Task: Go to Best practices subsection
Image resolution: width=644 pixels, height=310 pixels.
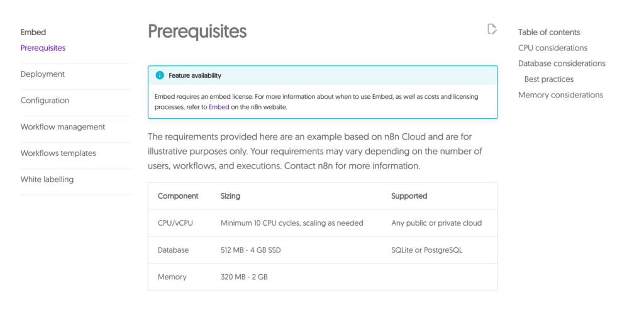Action: [548, 79]
